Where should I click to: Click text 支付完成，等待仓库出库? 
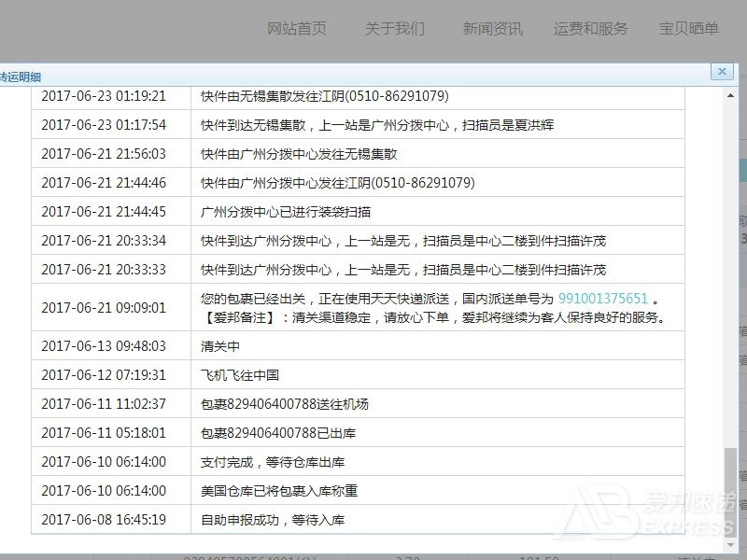pos(273,462)
